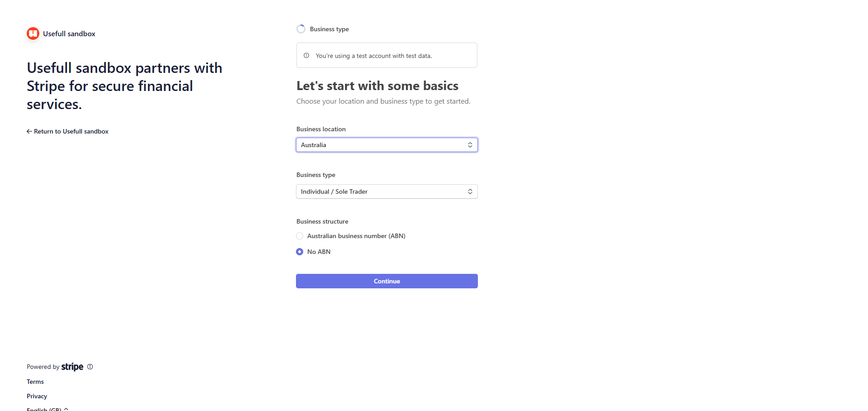Click Return to Usefull sandbox
Screen dimensions: 868x411
[71, 131]
